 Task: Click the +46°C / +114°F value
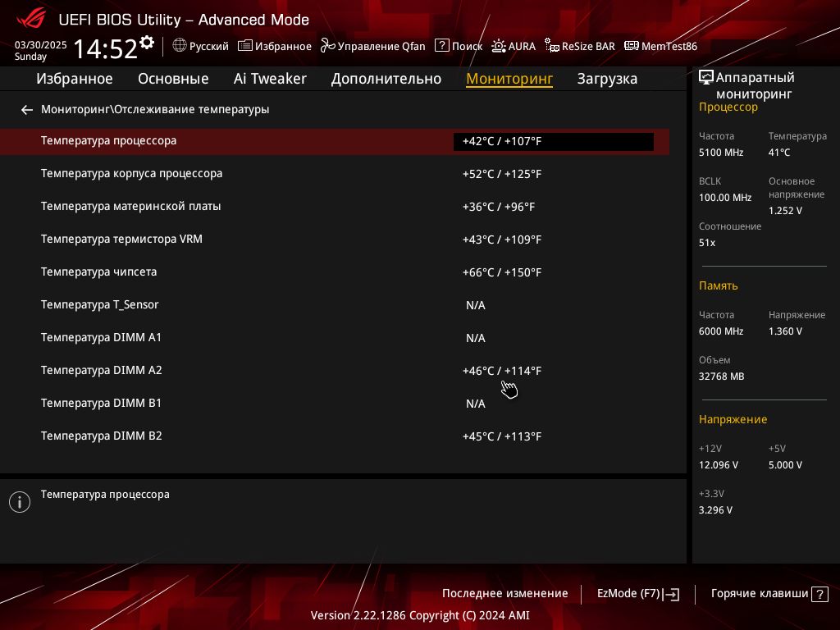point(502,371)
